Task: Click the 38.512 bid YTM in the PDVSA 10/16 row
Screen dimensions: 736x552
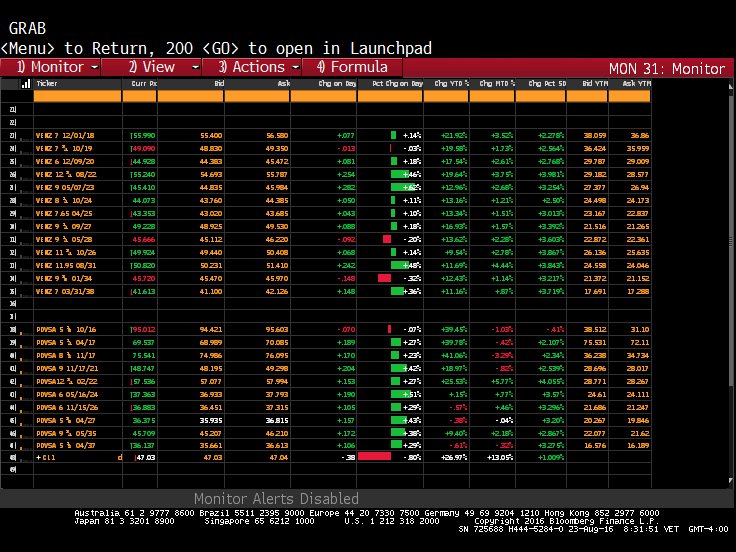Action: [595, 330]
